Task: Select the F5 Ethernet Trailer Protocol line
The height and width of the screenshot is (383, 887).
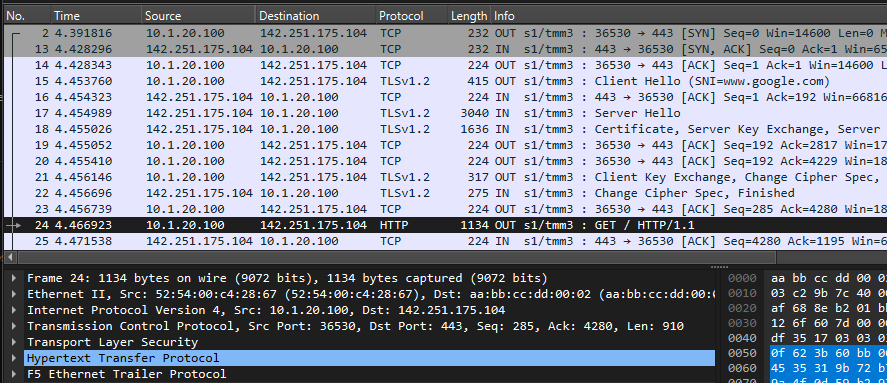Action: [369, 374]
